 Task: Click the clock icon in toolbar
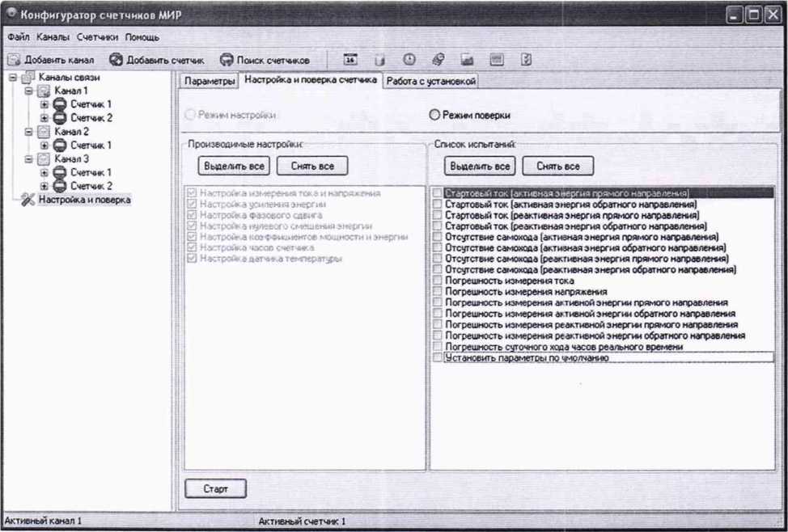coord(409,60)
